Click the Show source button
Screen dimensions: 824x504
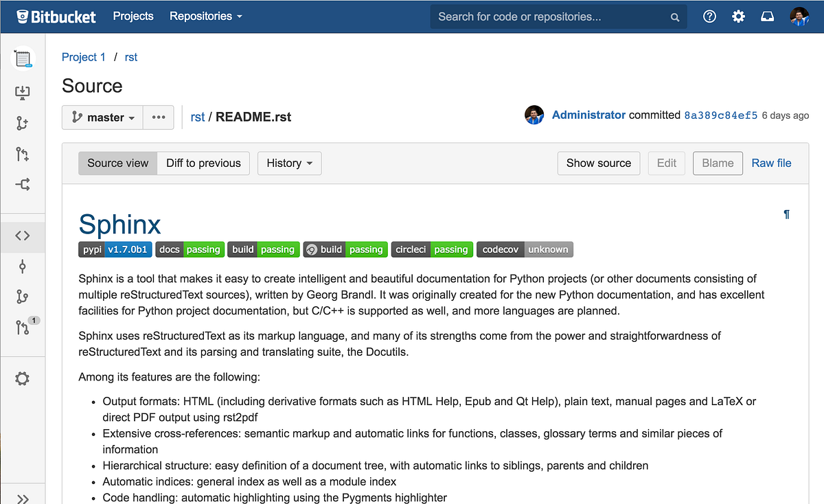598,163
